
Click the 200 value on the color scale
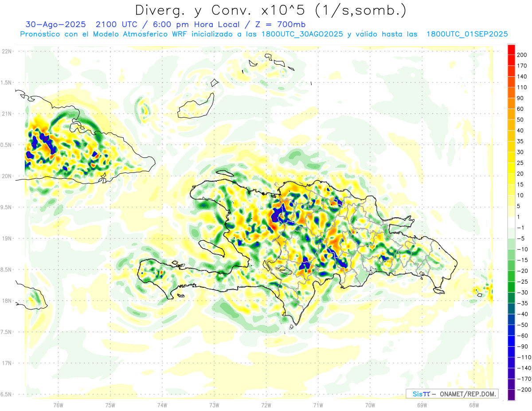point(522,55)
